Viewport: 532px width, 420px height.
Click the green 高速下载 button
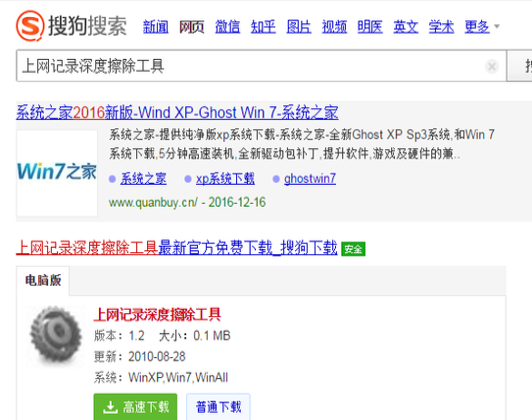(x=135, y=407)
